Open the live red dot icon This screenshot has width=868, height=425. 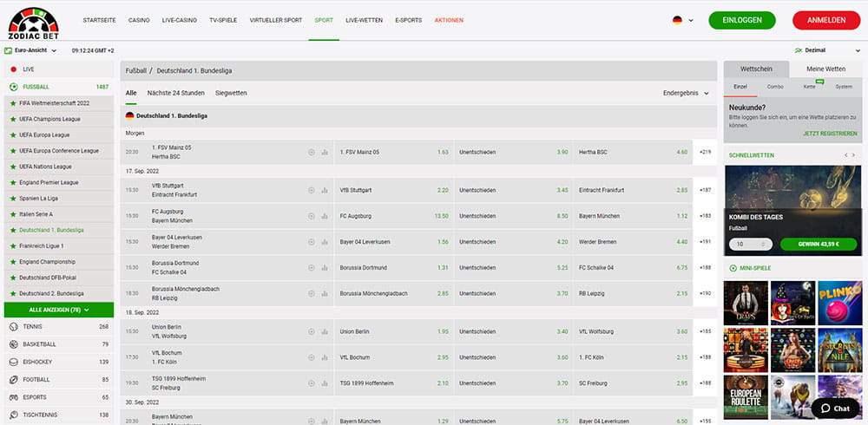(x=13, y=69)
